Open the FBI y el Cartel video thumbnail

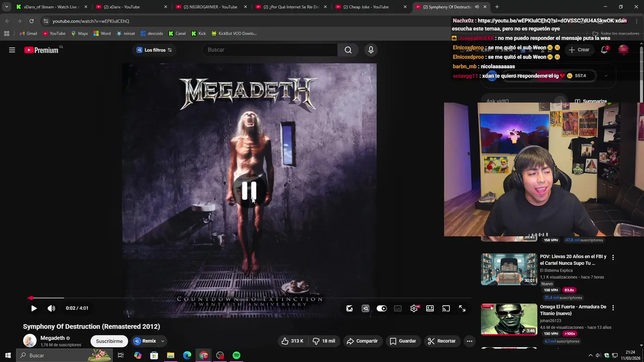tap(509, 269)
